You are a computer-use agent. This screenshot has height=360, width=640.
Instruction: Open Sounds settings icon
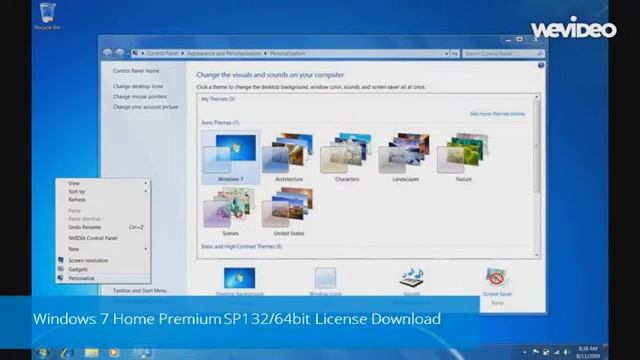411,278
